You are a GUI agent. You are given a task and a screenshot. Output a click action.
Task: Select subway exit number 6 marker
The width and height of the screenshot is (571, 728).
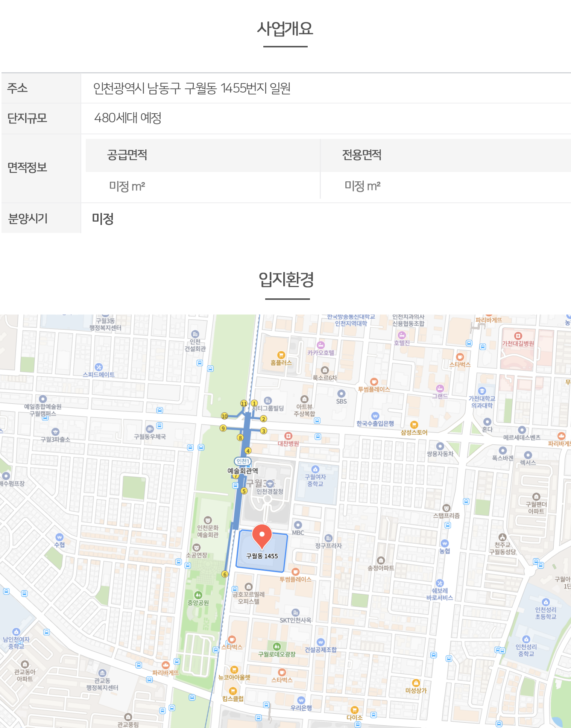click(x=225, y=574)
